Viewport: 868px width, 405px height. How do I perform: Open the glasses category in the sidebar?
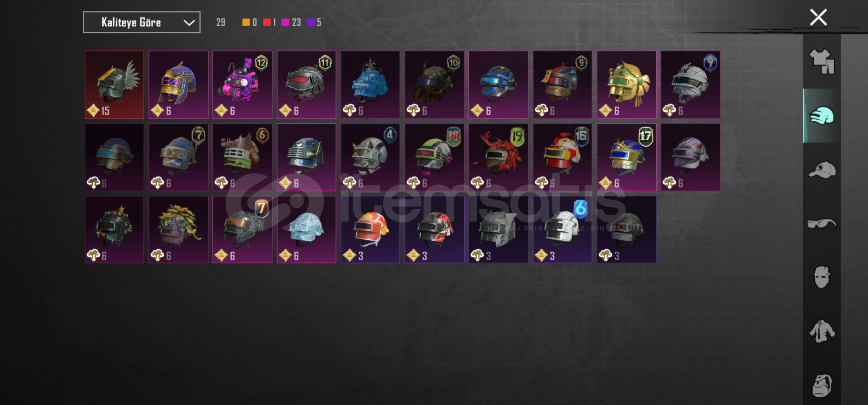[822, 224]
